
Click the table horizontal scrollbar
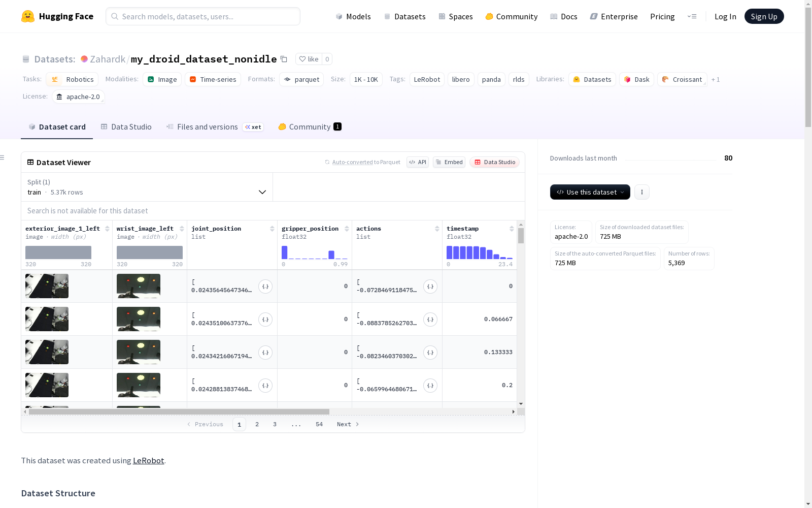179,411
